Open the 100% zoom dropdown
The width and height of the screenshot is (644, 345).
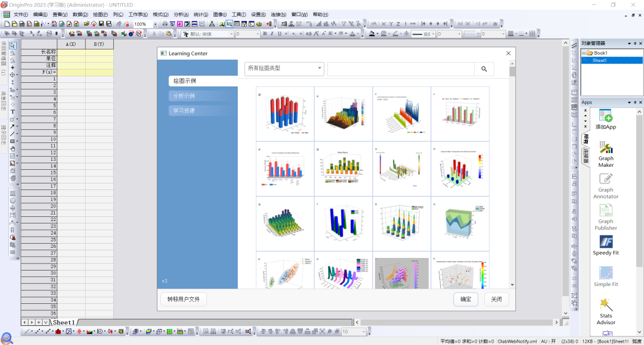(x=155, y=24)
